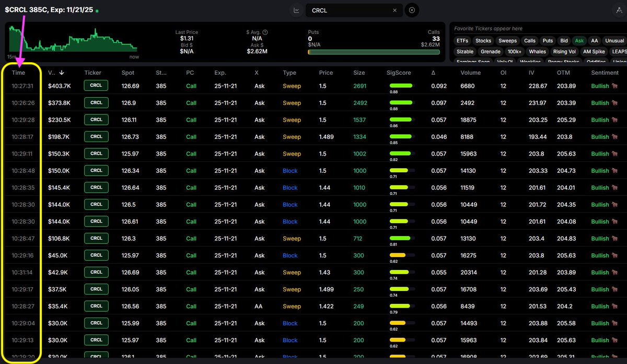This screenshot has height=364, width=627.
Task: Toggle the Bid filter chip
Action: click(564, 41)
